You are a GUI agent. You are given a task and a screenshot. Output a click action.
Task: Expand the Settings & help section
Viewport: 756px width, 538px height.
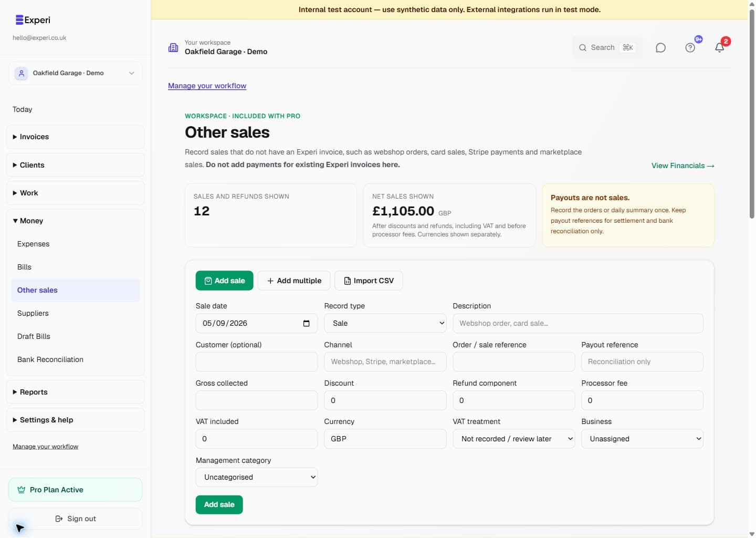76,420
